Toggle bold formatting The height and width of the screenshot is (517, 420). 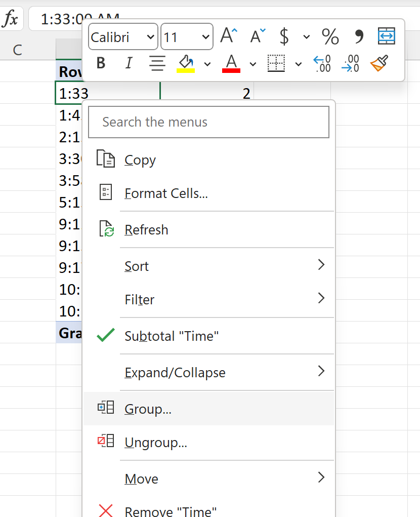(x=100, y=63)
